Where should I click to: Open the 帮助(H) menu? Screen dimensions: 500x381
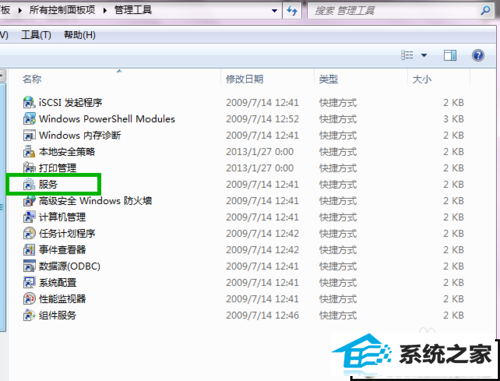tap(80, 35)
